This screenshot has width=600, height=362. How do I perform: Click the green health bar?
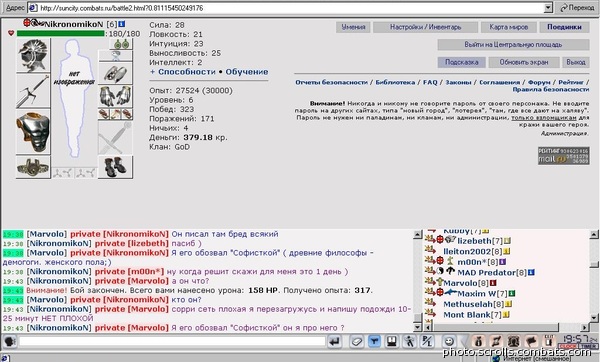(60, 34)
